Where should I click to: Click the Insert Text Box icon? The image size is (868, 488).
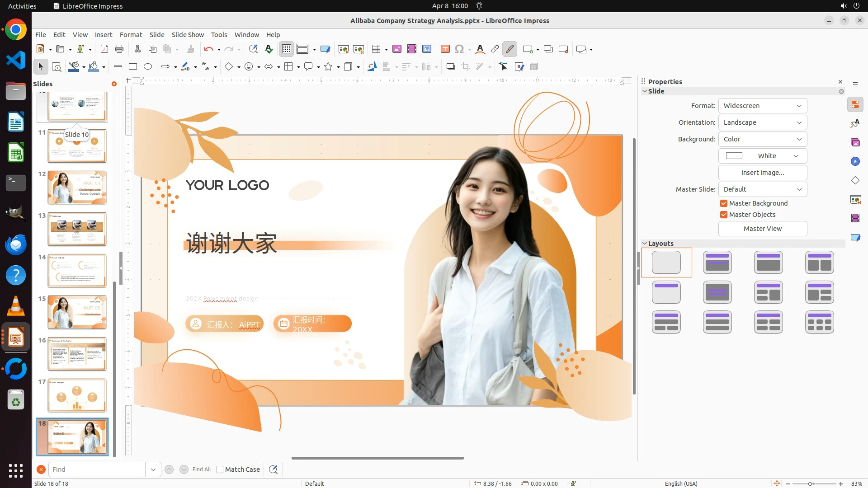coord(445,49)
